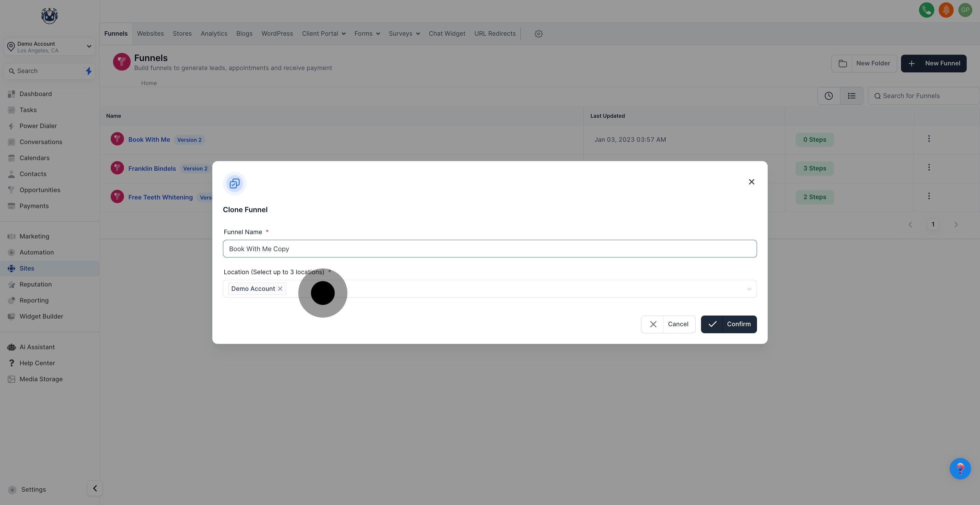980x505 pixels.
Task: Click the lightning quick actions icon
Action: tap(88, 71)
